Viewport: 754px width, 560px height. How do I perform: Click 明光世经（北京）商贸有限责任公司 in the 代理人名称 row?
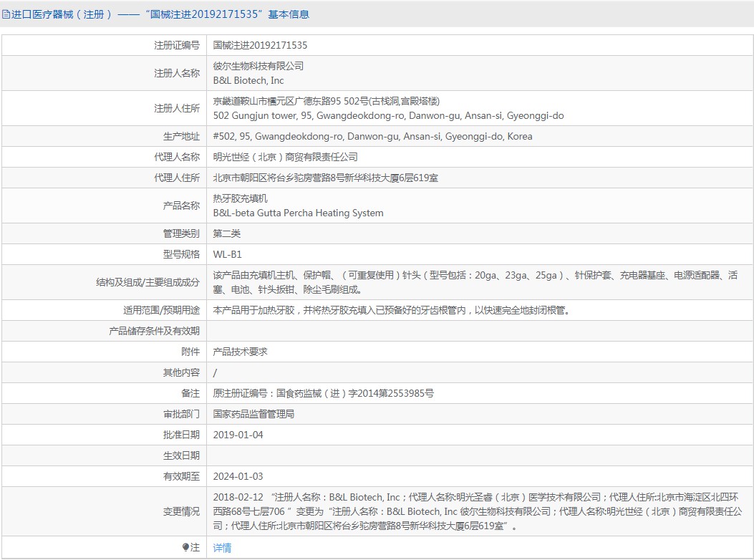pos(285,157)
